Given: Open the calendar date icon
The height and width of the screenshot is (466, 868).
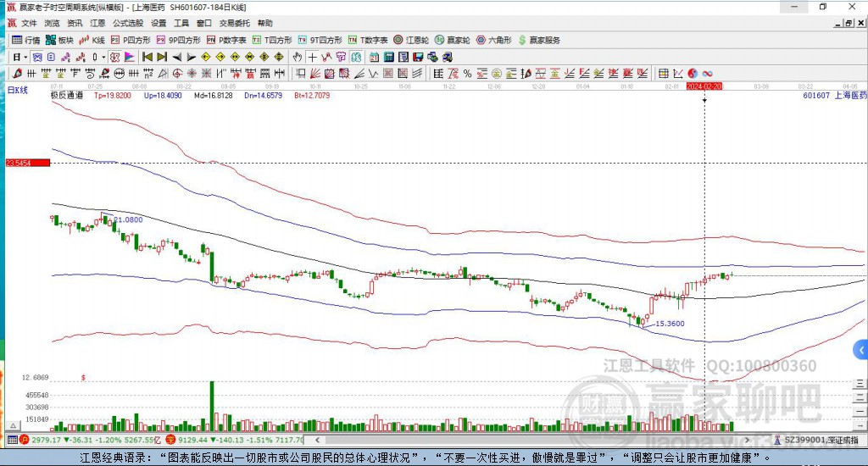Looking at the screenshot, I should point(374,57).
